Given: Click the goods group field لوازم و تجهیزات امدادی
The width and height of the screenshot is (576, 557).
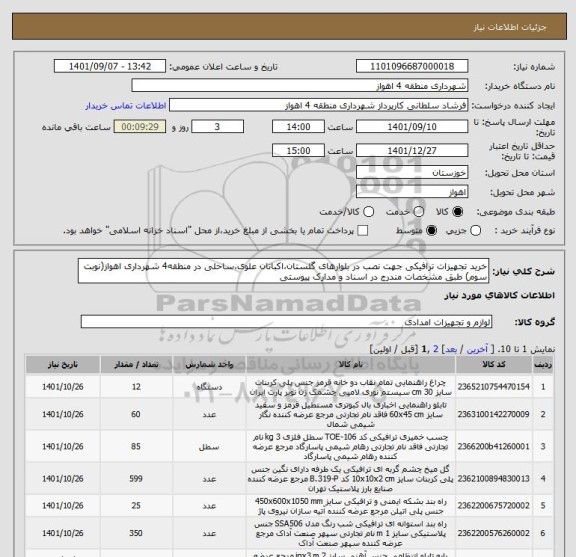Looking at the screenshot, I should click(286, 322).
